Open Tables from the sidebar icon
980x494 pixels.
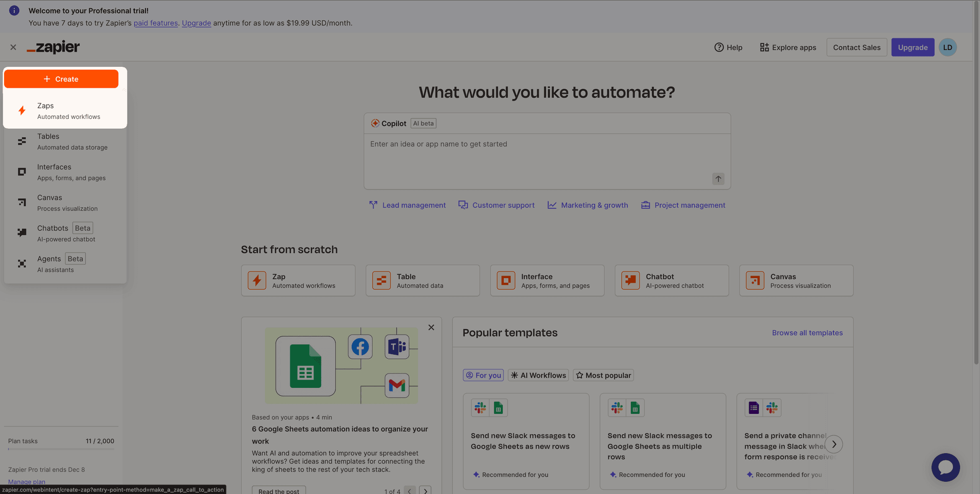[x=21, y=141]
